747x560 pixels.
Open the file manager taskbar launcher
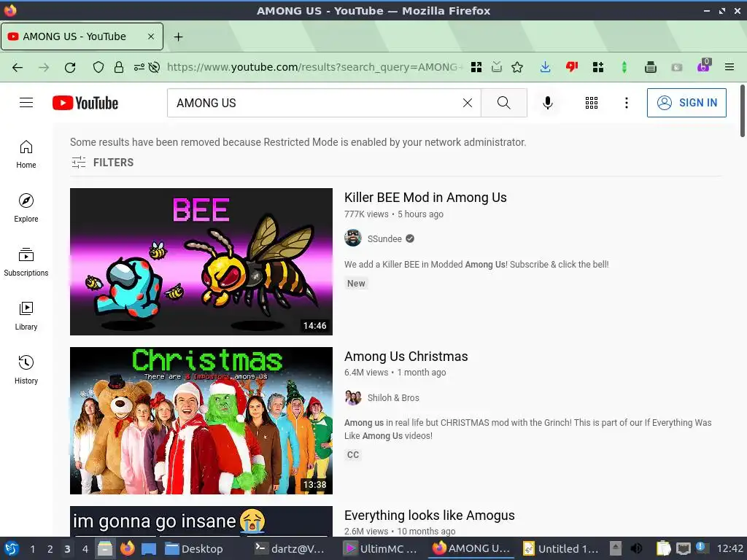(x=105, y=548)
